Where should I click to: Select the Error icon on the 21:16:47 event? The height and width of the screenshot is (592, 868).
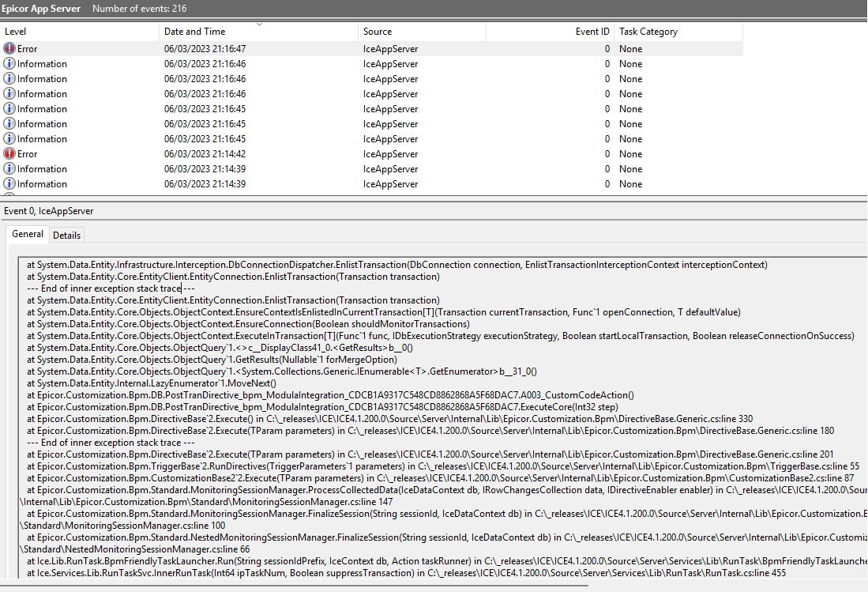coord(10,48)
